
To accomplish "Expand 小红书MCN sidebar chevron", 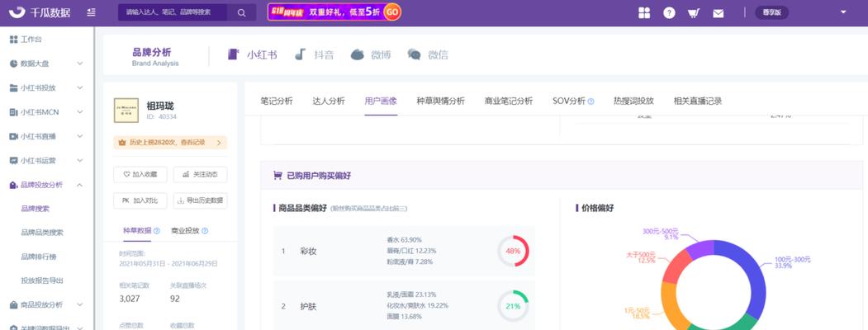I will tap(80, 112).
